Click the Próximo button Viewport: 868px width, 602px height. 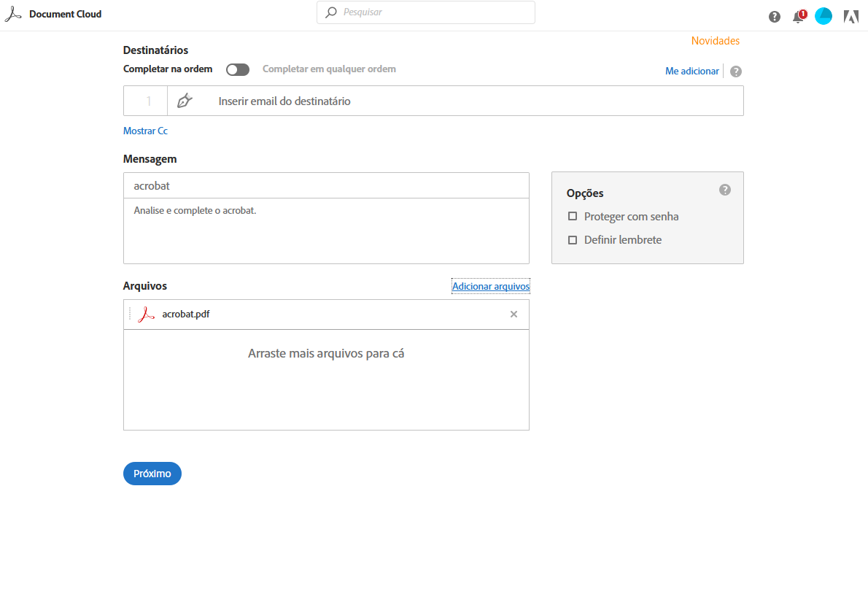point(152,474)
